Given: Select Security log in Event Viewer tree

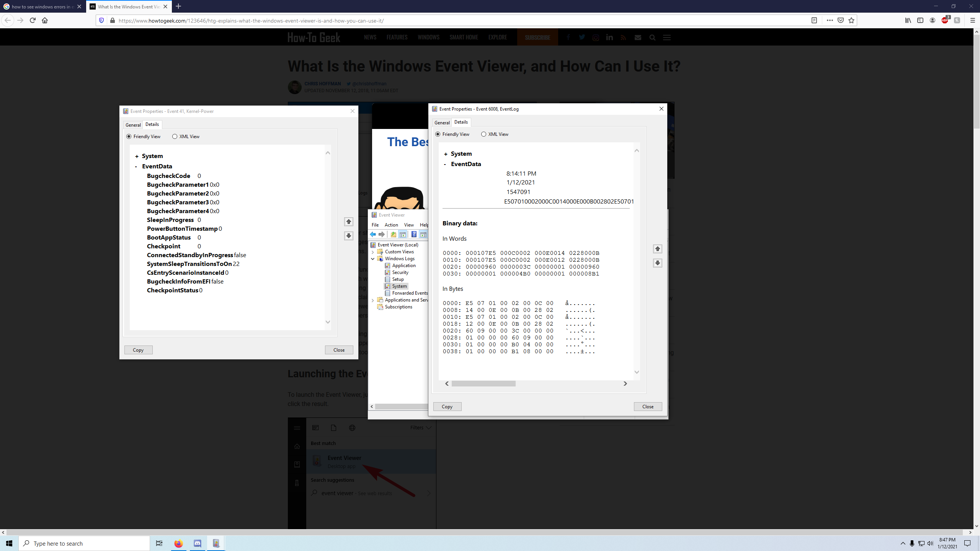Looking at the screenshot, I should 400,273.
